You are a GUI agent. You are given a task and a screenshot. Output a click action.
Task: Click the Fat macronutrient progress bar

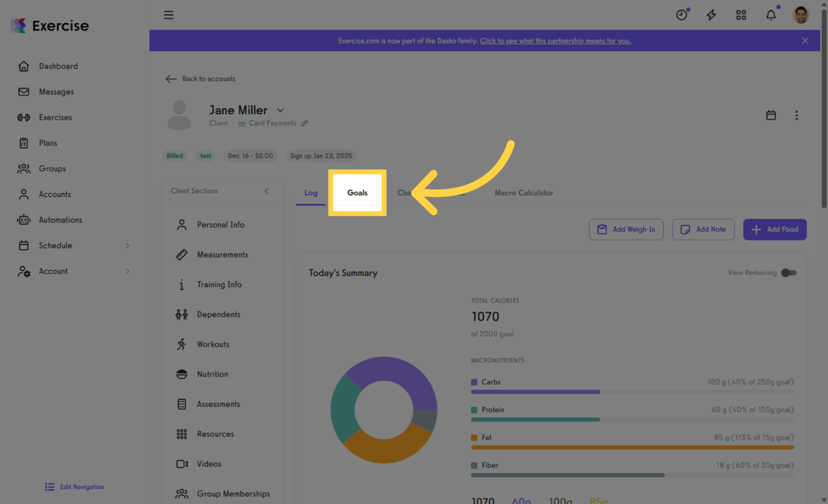pos(632,447)
